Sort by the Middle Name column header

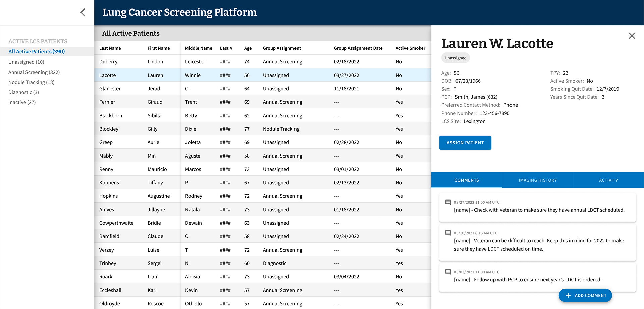click(x=199, y=48)
